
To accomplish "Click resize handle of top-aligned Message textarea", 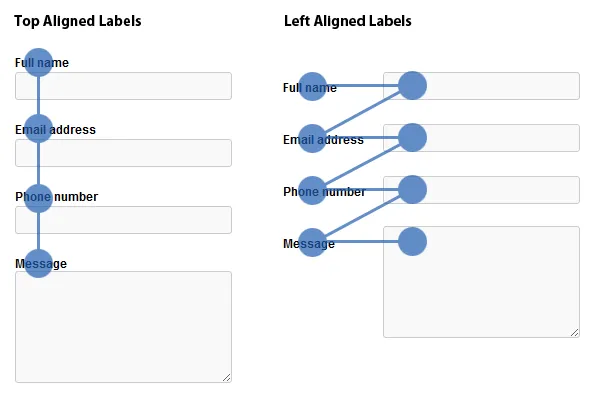I will (x=227, y=378).
